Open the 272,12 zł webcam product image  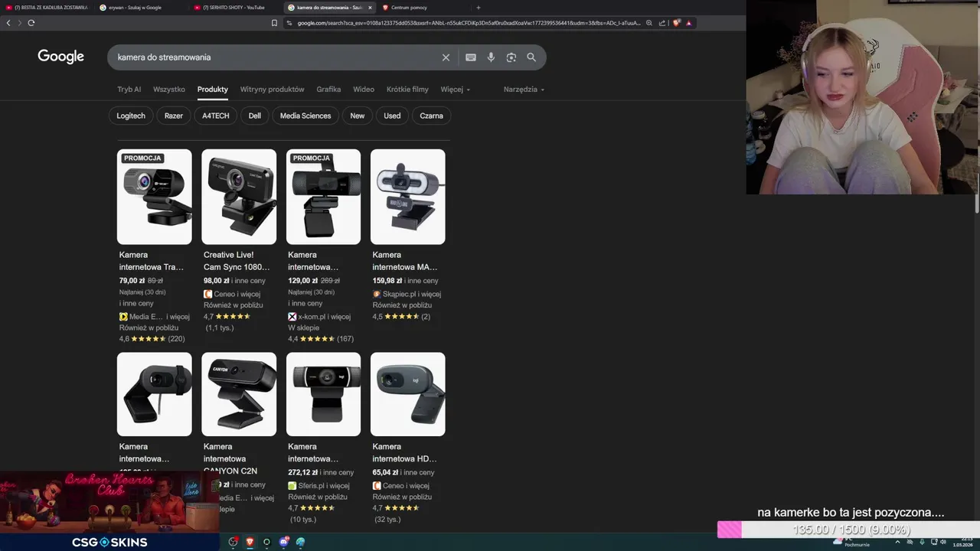[323, 394]
